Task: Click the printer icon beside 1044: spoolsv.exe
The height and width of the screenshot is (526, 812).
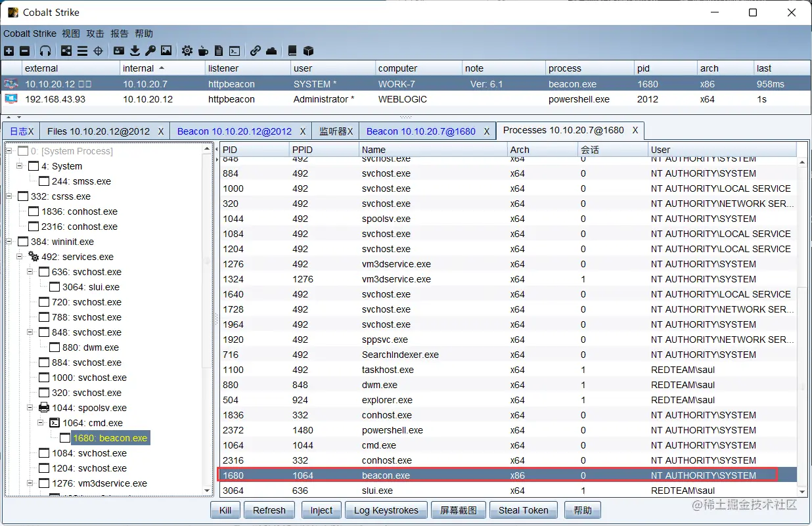Action: pos(44,408)
